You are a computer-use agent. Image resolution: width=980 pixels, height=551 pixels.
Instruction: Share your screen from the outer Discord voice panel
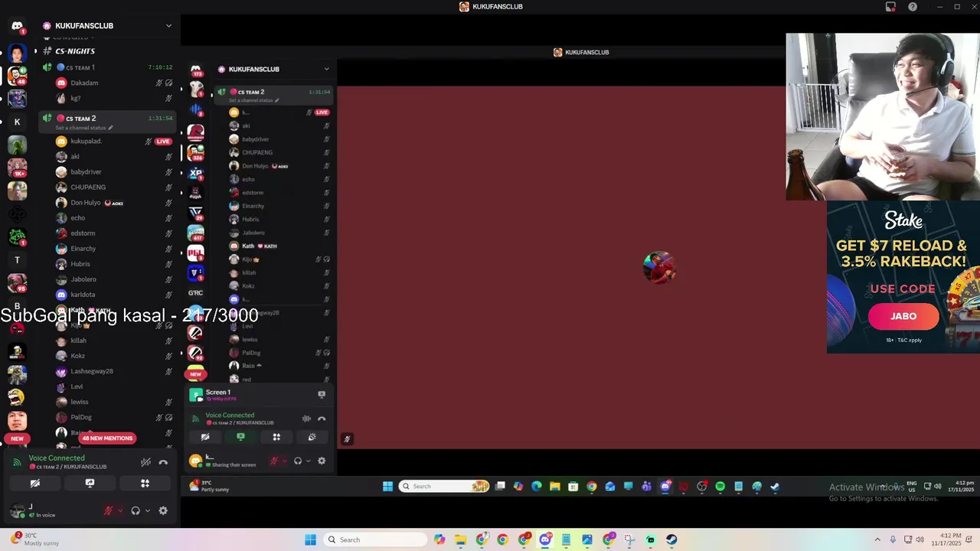point(90,484)
